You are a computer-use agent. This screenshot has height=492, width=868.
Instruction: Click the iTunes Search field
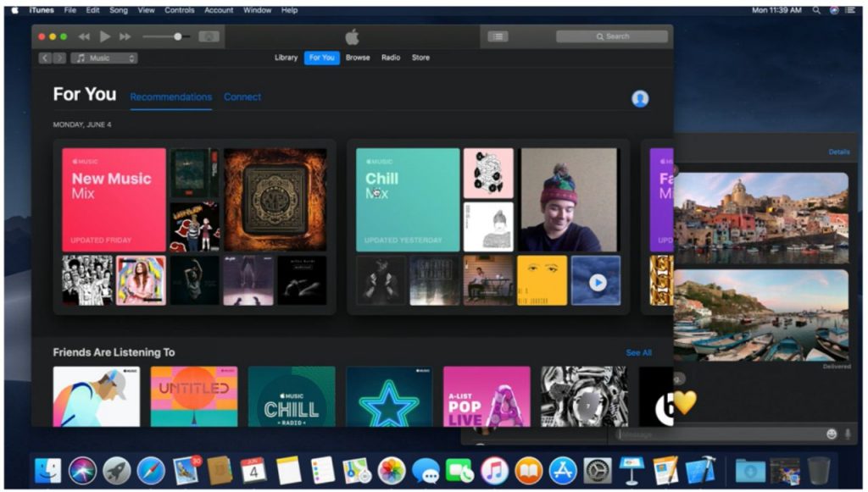[x=612, y=36]
